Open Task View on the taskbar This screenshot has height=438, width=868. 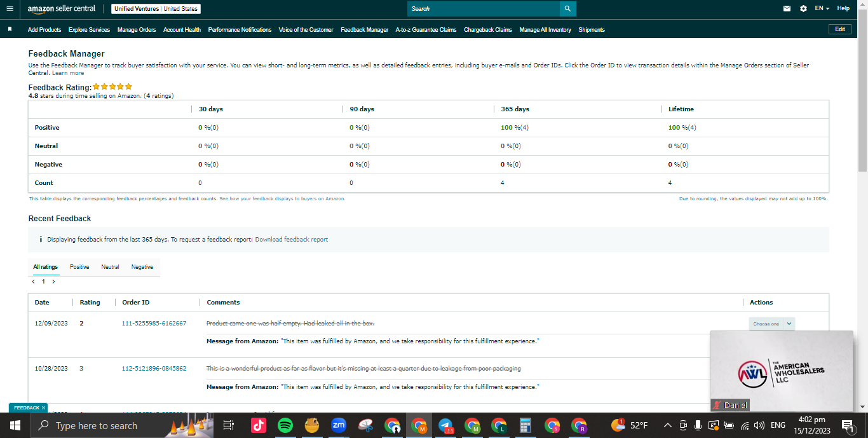pos(229,425)
